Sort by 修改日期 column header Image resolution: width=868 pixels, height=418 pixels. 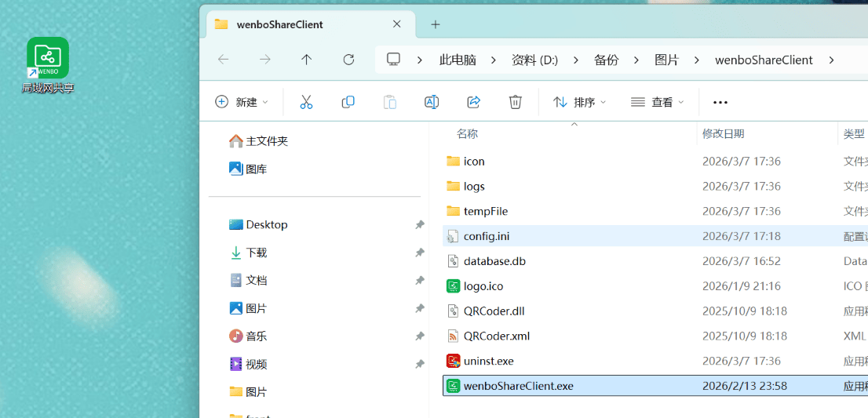click(x=723, y=134)
